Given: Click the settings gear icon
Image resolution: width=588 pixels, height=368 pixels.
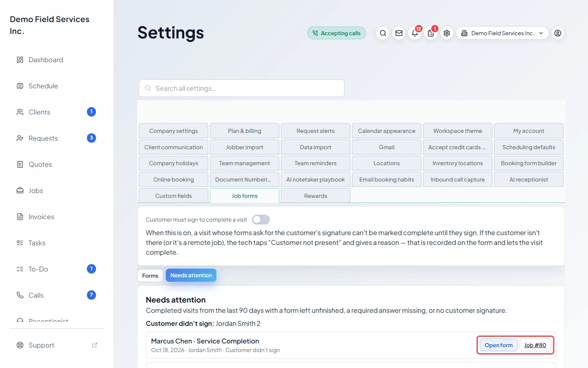Looking at the screenshot, I should coord(447,33).
